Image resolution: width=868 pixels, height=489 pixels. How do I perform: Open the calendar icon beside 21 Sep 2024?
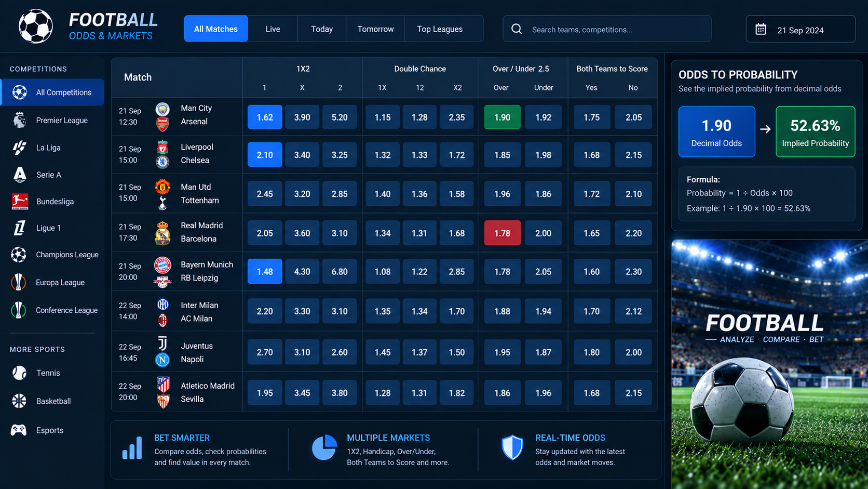click(x=761, y=30)
